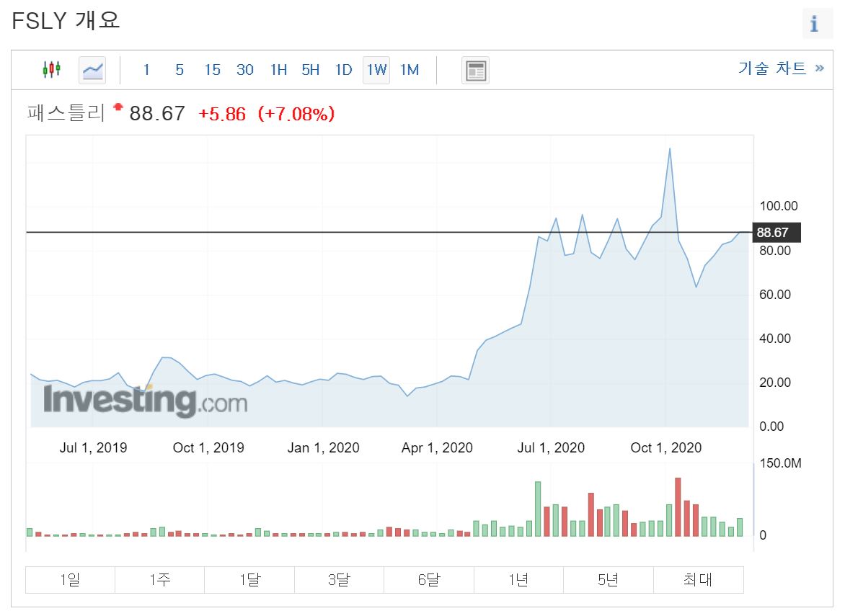Show the 3달 time range
Screen dimensions: 845x616
pyautogui.click(x=339, y=580)
